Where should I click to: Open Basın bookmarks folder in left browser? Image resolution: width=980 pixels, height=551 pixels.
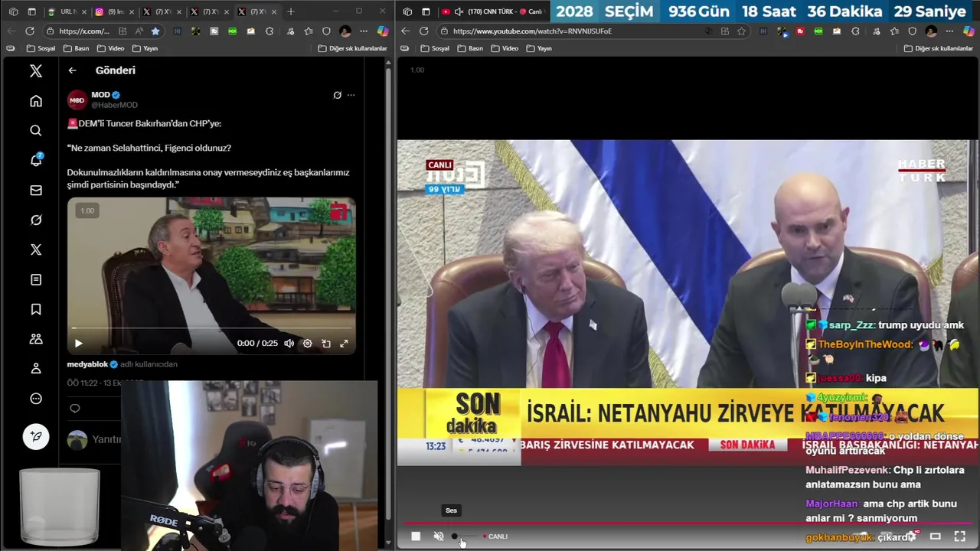(77, 48)
